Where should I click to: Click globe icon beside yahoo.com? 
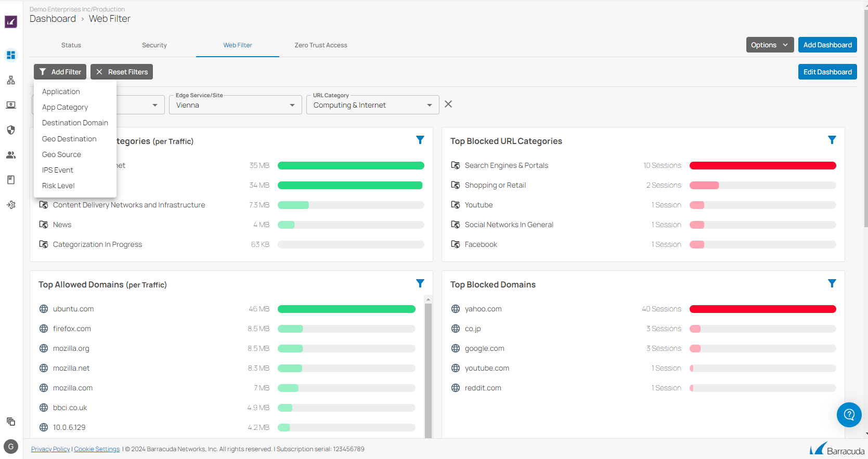click(x=456, y=309)
